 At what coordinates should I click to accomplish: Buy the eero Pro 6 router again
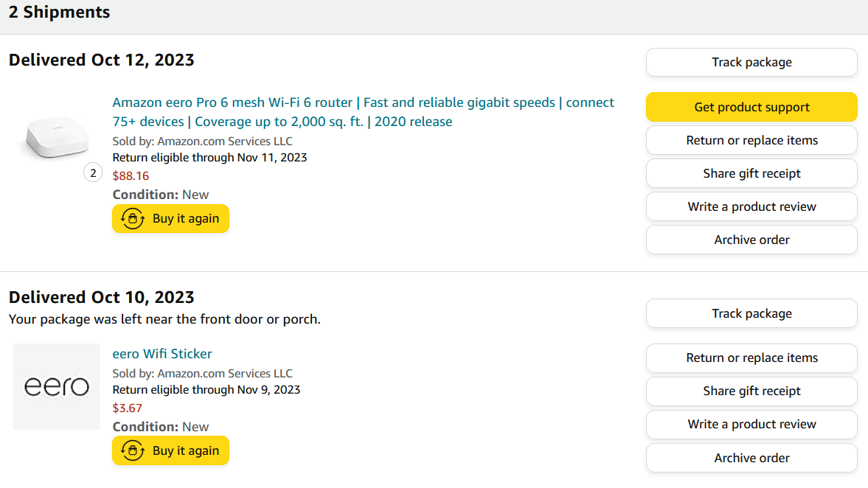point(170,218)
